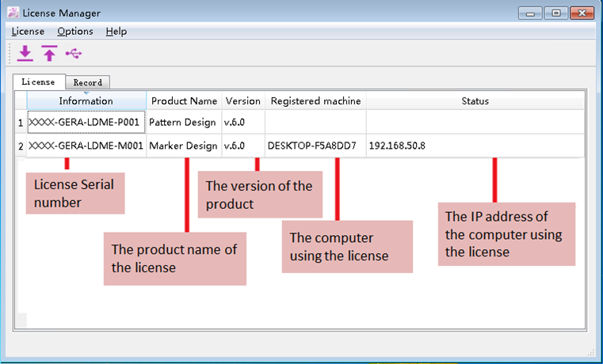Click the License Manager app icon in title bar

click(13, 13)
